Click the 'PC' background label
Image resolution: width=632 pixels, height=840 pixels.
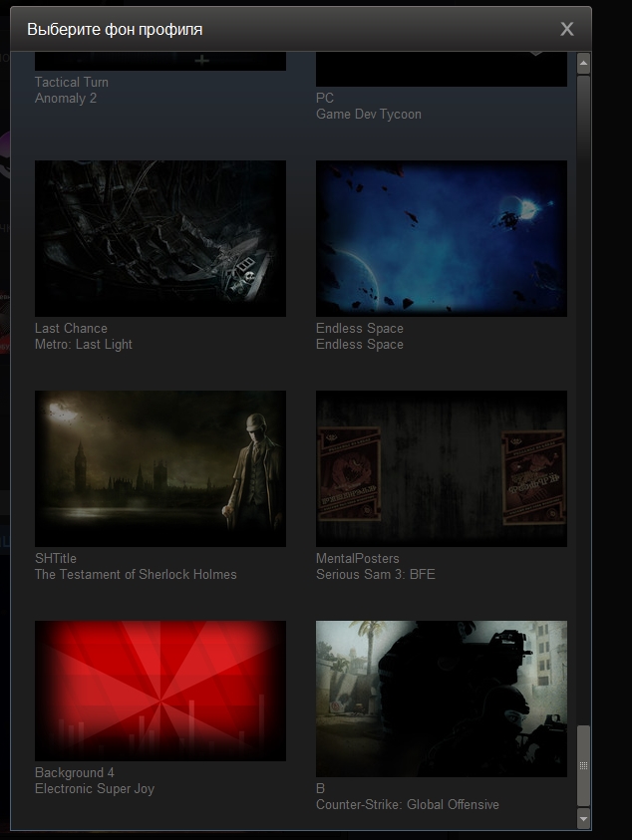pyautogui.click(x=325, y=98)
